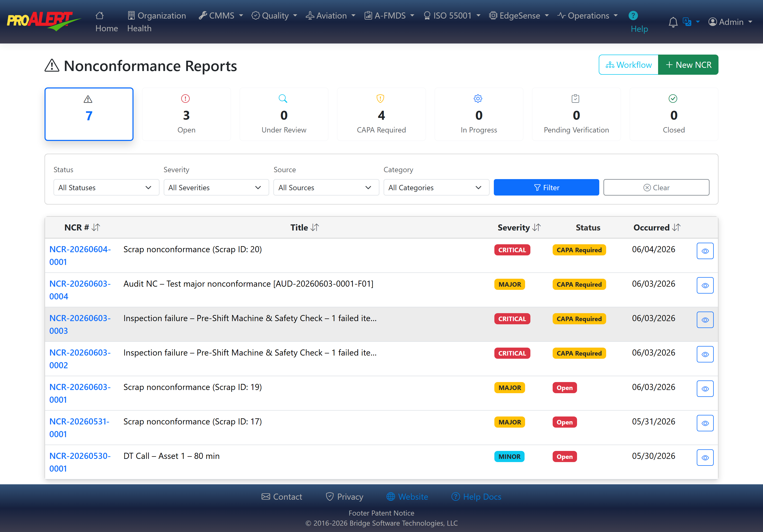Filter by the Pending Verification card
Screen dimensions: 763x532
[576, 114]
